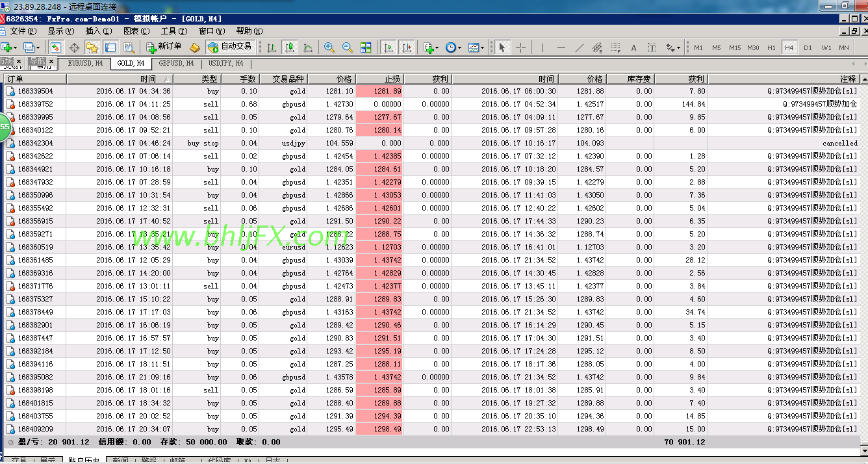Select order row 168342304 buy stop
This screenshot has width=868, height=464.
431,143
